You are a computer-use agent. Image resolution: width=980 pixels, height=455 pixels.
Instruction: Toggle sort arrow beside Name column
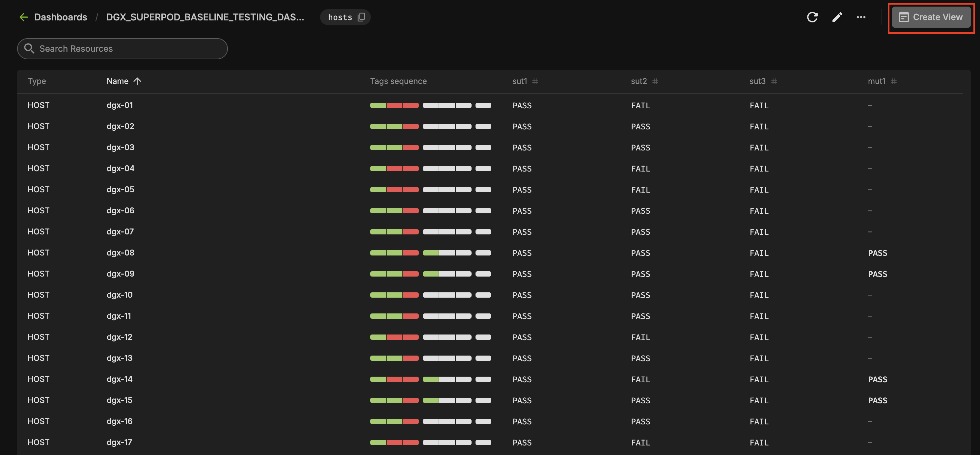tap(137, 81)
